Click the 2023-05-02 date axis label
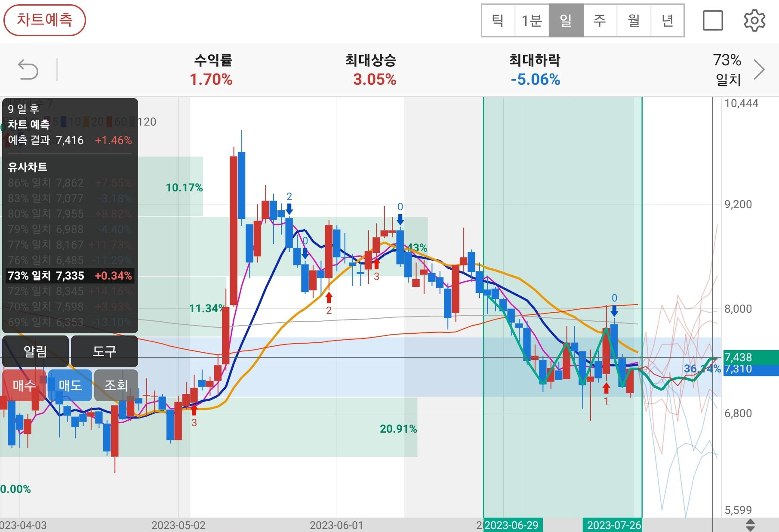The width and height of the screenshot is (779, 532). tap(179, 525)
